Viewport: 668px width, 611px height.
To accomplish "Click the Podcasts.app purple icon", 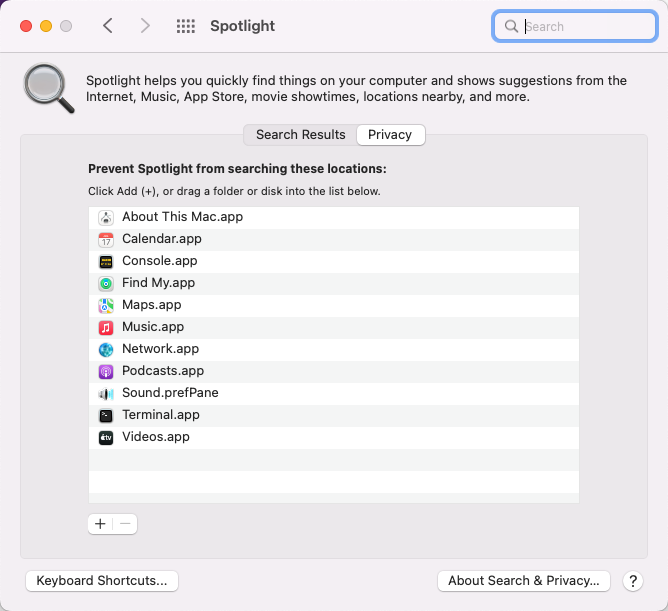I will click(x=106, y=372).
